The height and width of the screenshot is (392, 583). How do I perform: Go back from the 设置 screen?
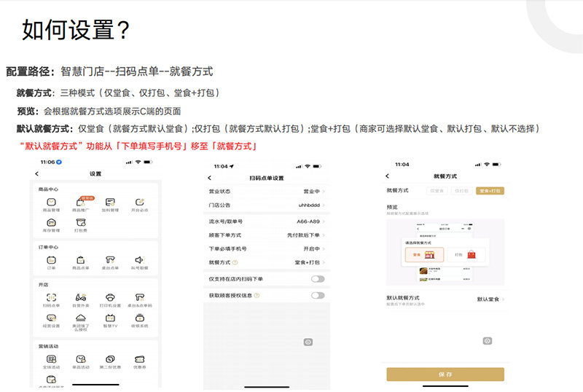(x=37, y=173)
